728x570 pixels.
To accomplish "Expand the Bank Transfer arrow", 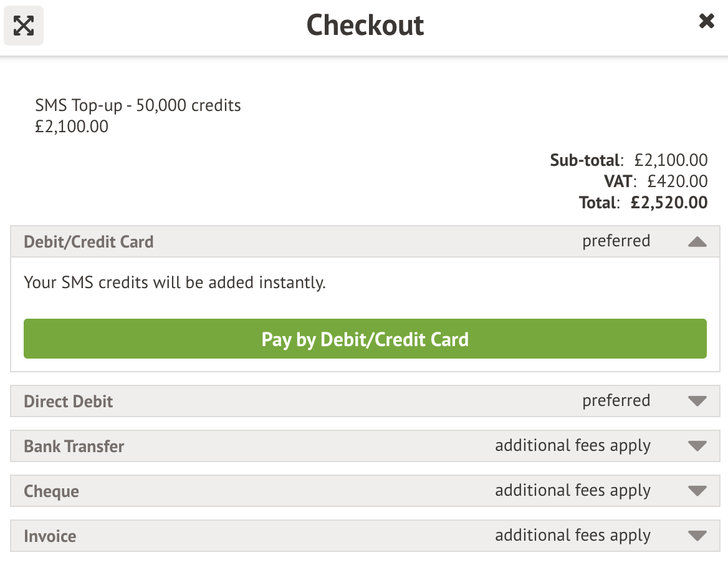I will (x=697, y=446).
